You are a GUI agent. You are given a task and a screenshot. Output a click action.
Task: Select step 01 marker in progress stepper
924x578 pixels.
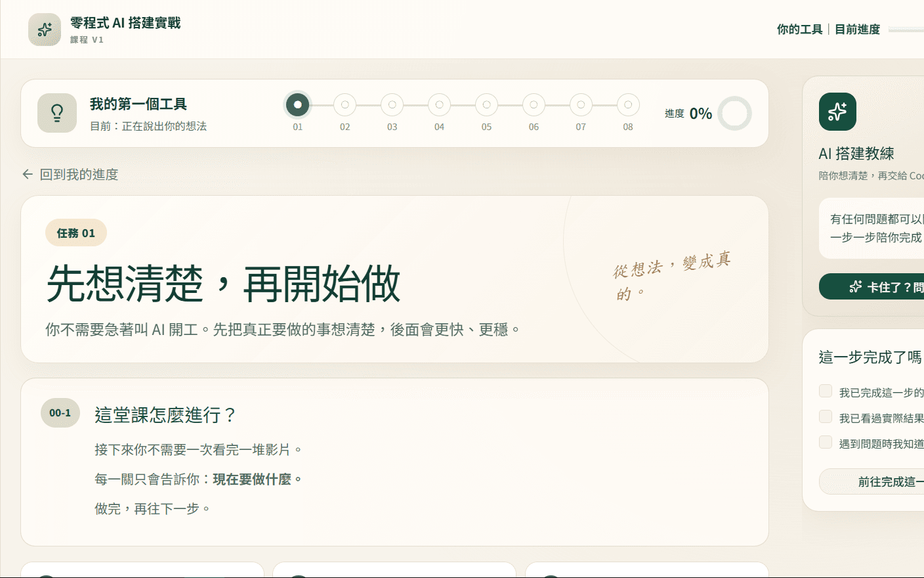pyautogui.click(x=298, y=104)
